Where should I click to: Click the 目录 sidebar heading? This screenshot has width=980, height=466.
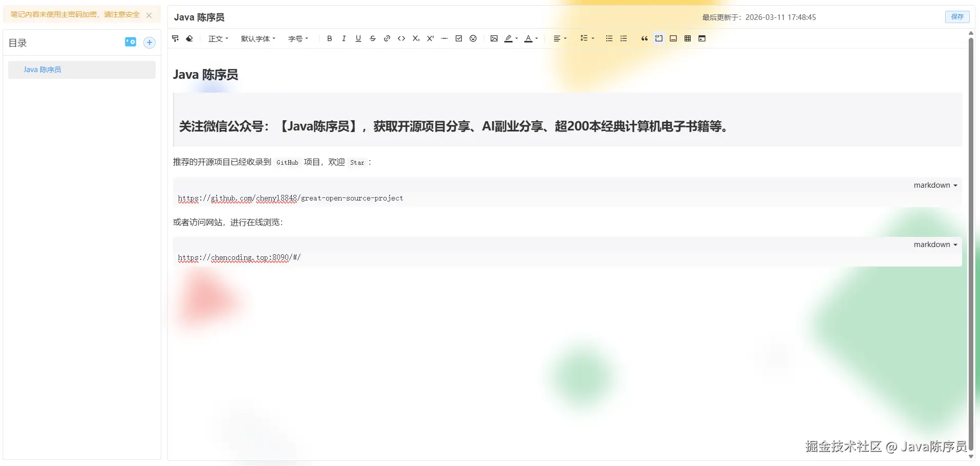(x=17, y=43)
